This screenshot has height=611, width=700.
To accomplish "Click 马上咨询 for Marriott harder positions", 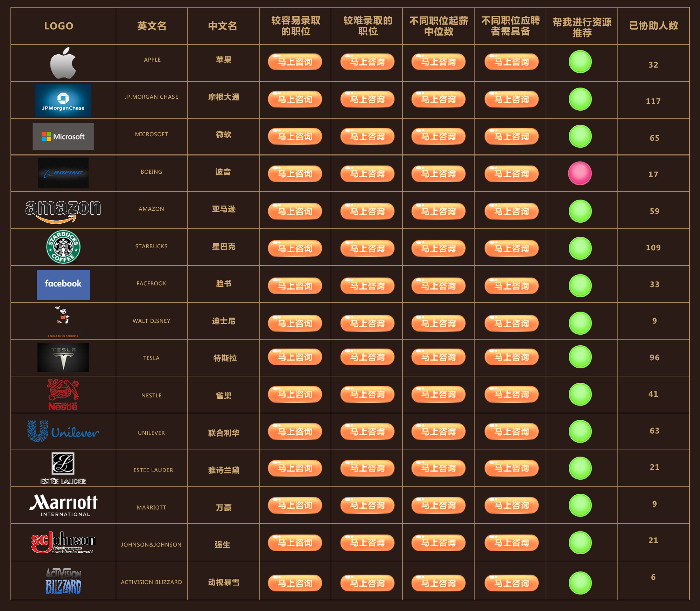I will [367, 505].
